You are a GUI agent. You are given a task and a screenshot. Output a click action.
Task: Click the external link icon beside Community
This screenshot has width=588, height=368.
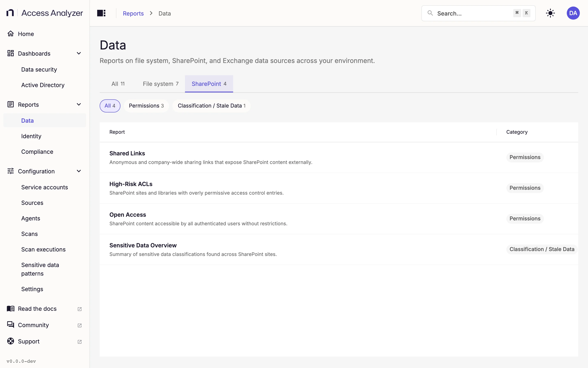click(79, 325)
